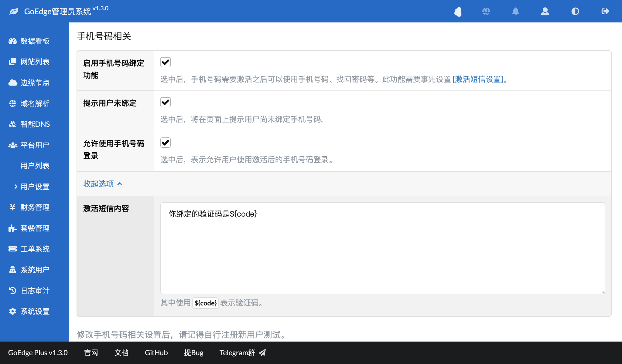
Task: Click the agent icon beside 系统用户
Action: [13, 270]
